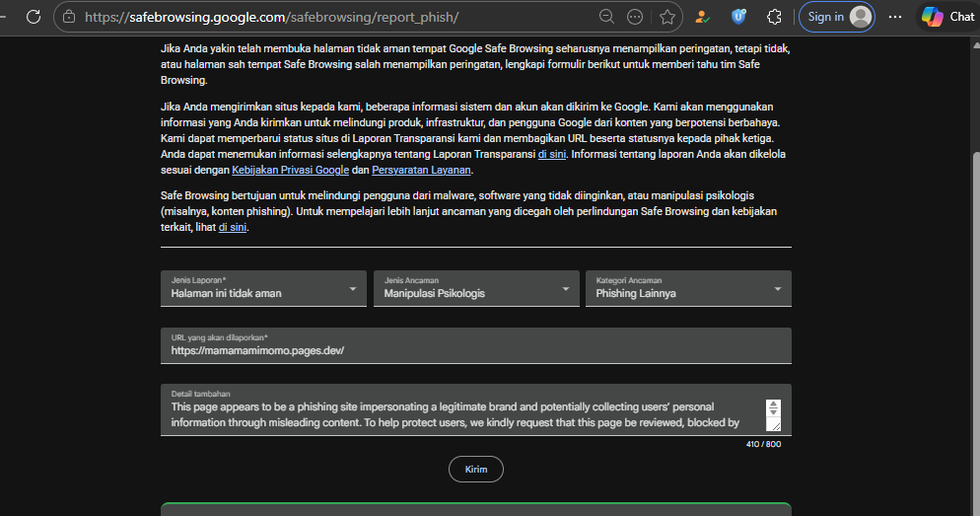The height and width of the screenshot is (516, 980).
Task: Sign in to the browser profile
Action: tap(837, 17)
